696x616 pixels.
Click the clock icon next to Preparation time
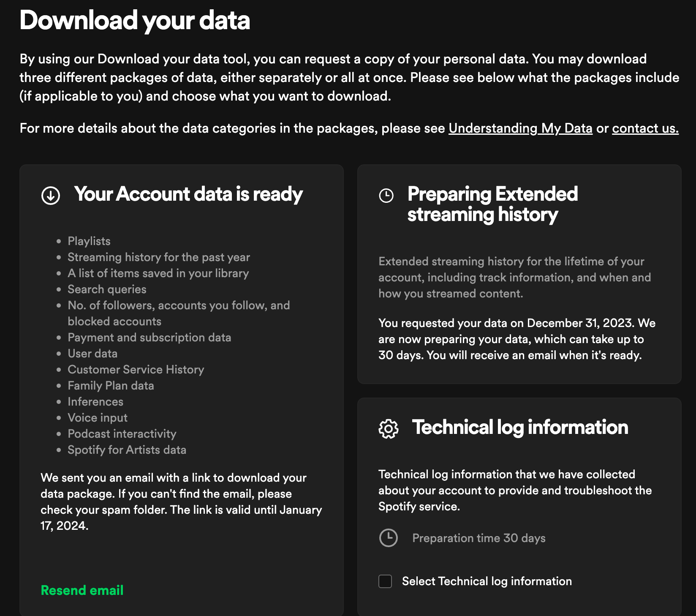tap(389, 538)
